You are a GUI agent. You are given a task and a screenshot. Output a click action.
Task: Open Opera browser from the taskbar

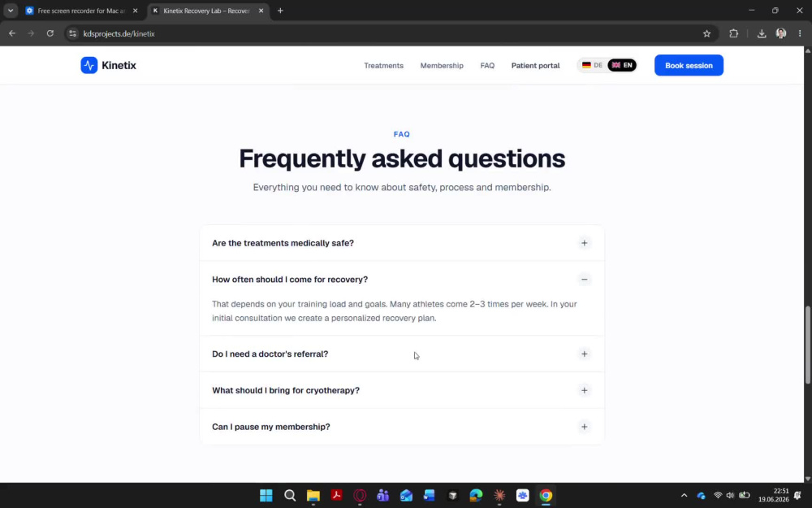(x=360, y=496)
